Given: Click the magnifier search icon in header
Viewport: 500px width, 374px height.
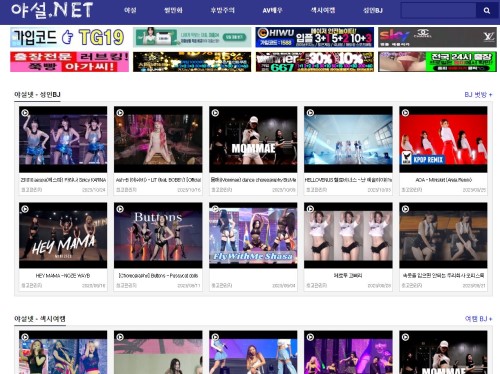Looking at the screenshot, I should point(487,11).
